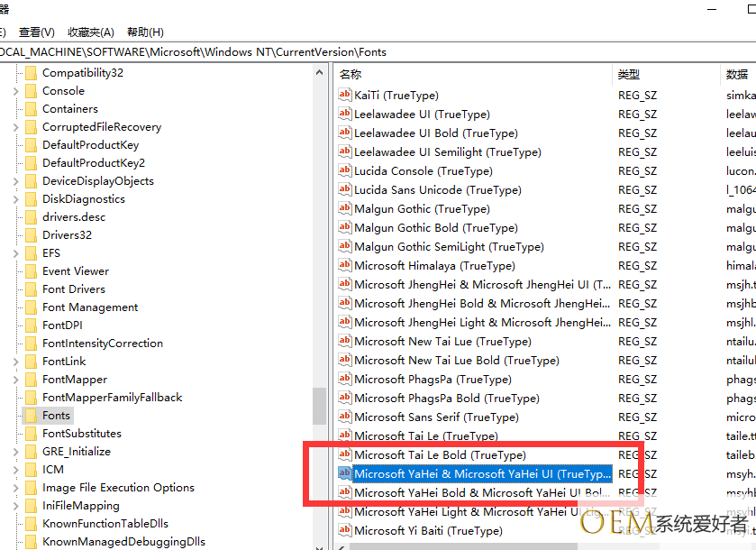The height and width of the screenshot is (550, 756).
Task: Click the Fonts key folder icon
Action: tap(31, 416)
